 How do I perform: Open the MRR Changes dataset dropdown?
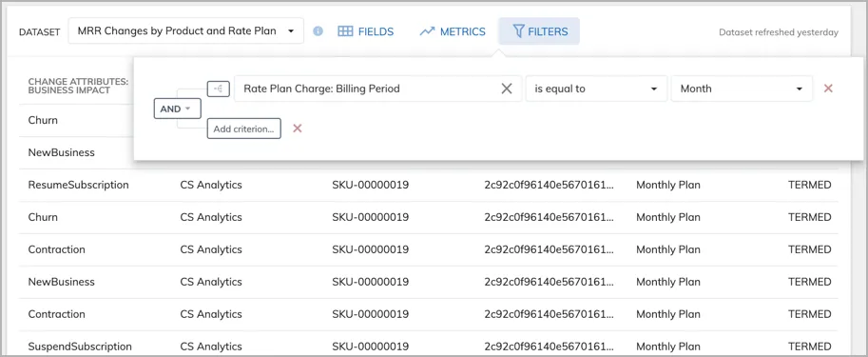coord(186,31)
